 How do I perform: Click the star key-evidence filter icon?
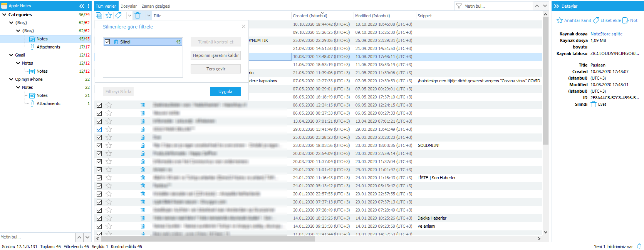point(109,15)
